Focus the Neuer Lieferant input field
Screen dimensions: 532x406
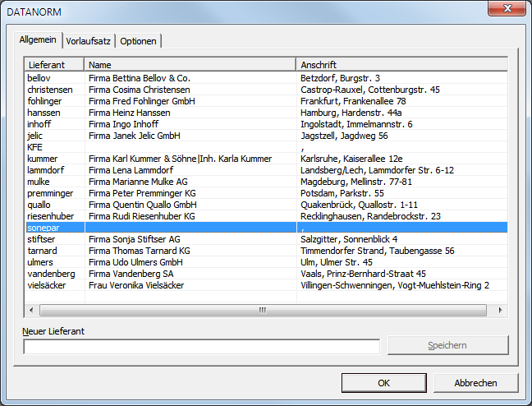click(201, 346)
